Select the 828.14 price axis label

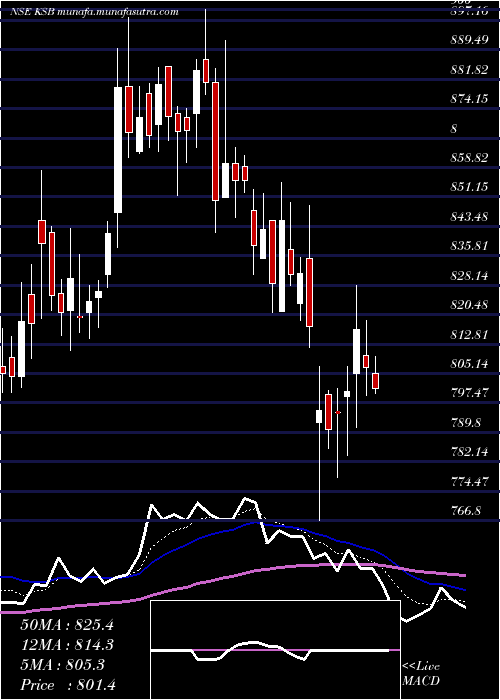(x=469, y=276)
